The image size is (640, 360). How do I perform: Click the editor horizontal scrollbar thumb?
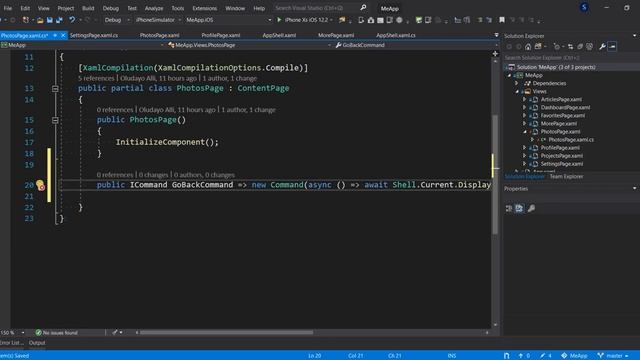tap(227, 333)
